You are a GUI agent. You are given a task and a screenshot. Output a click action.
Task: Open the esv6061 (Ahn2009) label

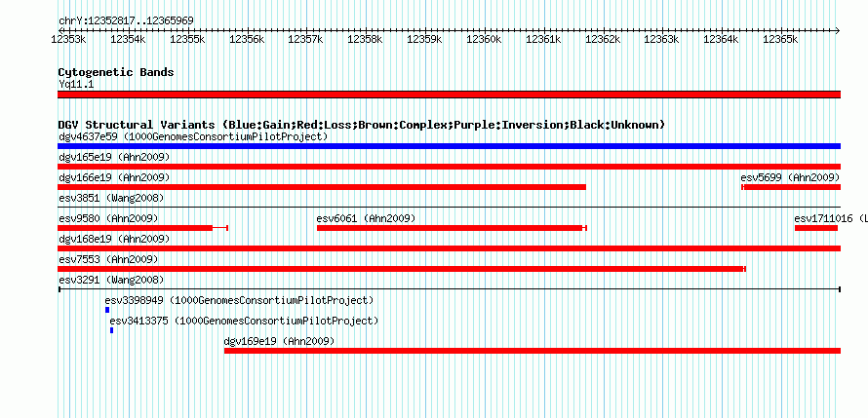pos(366,218)
